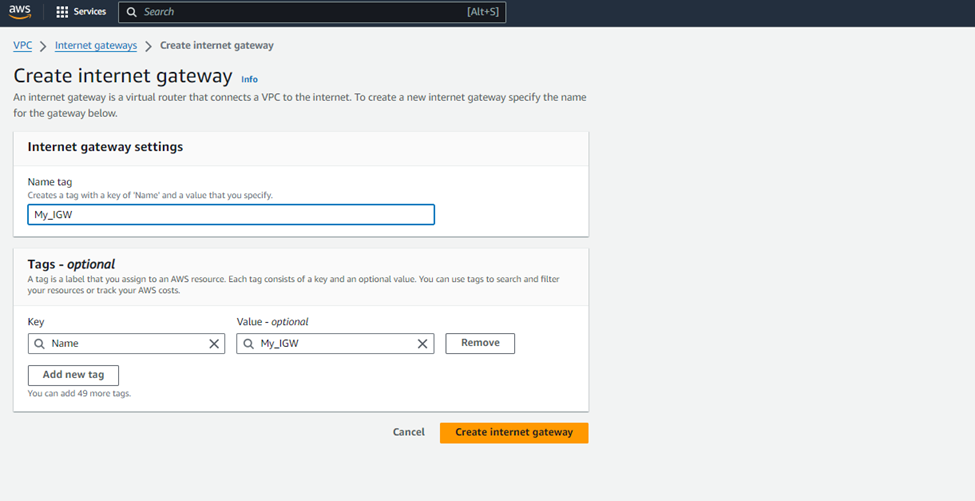Navigate to Internet gateways breadcrumb

(x=96, y=45)
